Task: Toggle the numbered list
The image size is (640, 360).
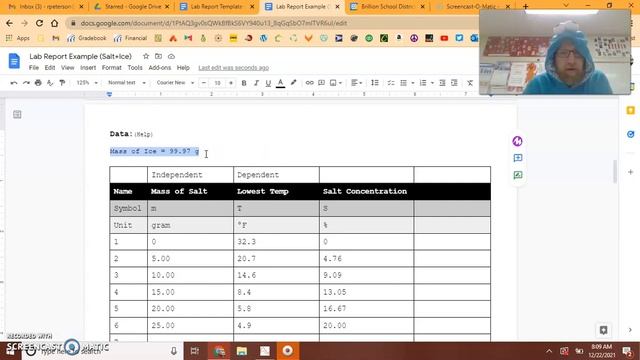Action: 423,83
